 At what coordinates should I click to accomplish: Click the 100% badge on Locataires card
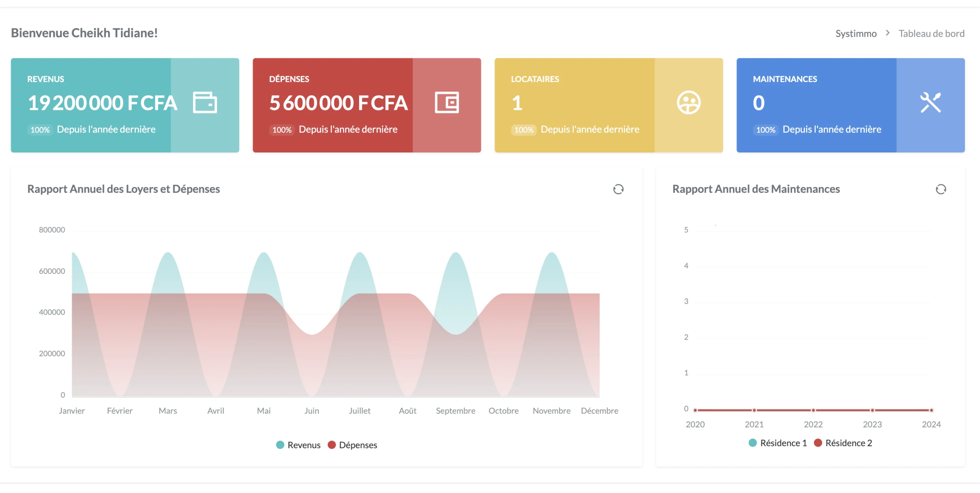tap(524, 130)
